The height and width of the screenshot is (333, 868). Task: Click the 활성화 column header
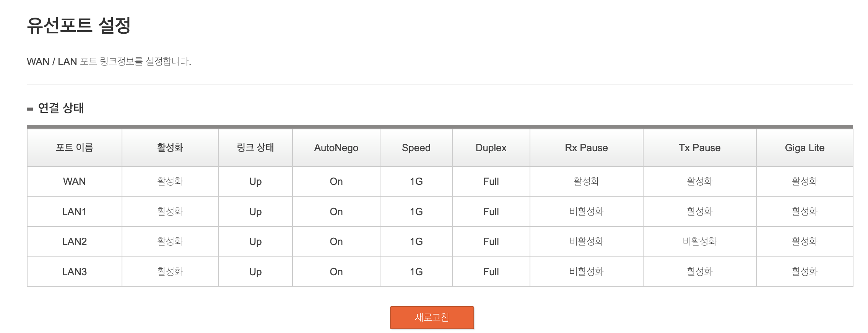170,148
